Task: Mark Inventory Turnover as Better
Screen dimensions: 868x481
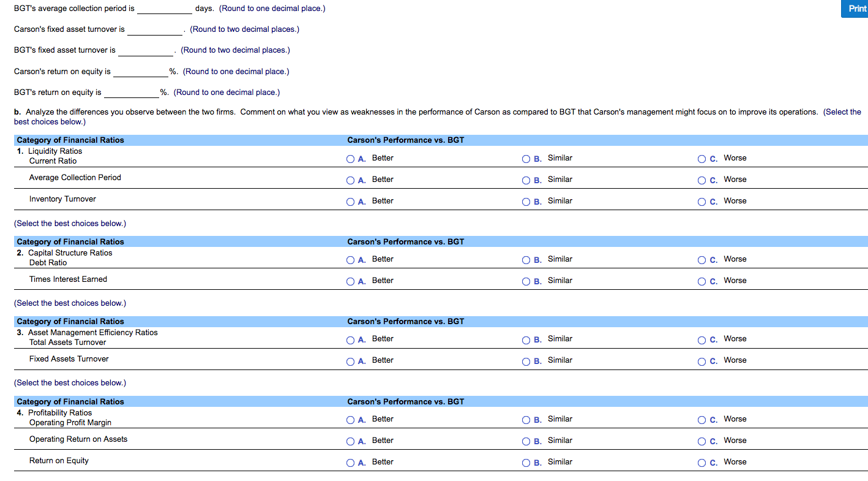Action: pos(350,202)
